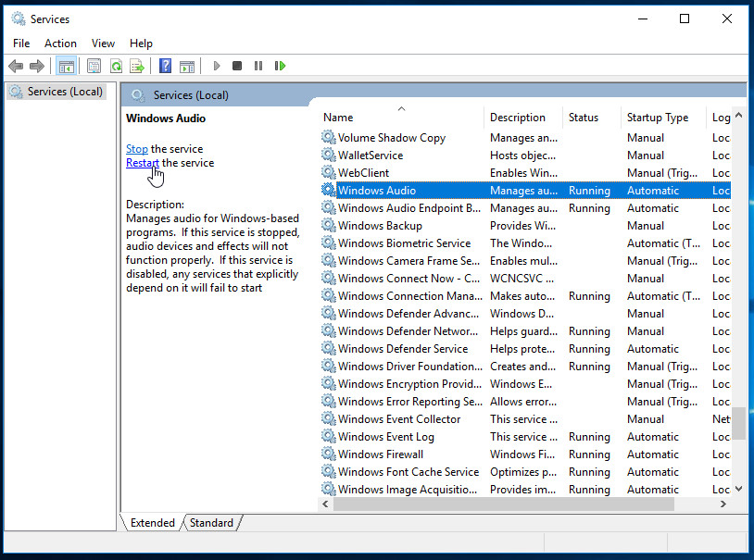Open Properties toolbar icon
This screenshot has width=754, height=560.
point(94,66)
